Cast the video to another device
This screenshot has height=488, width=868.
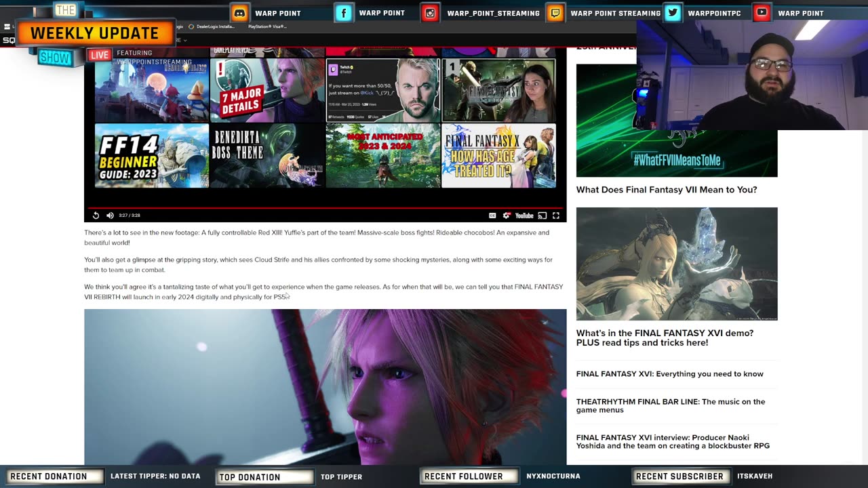tap(542, 216)
